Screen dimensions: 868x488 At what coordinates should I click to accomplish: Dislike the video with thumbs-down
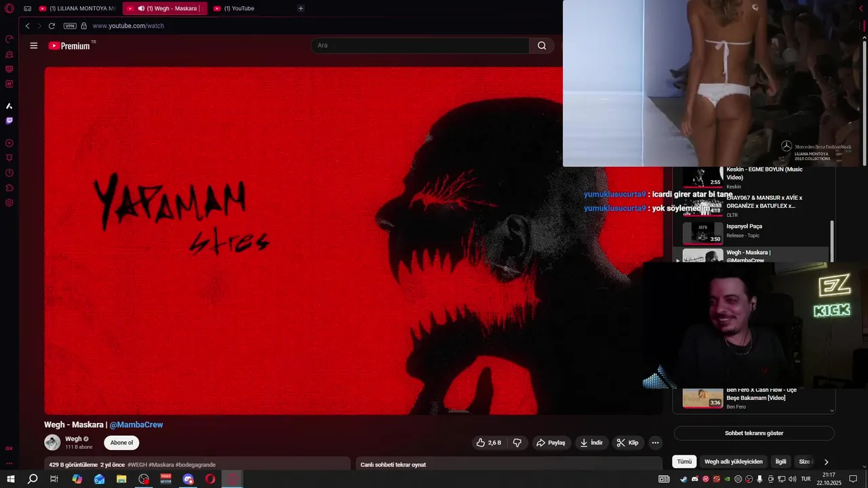coord(517,443)
